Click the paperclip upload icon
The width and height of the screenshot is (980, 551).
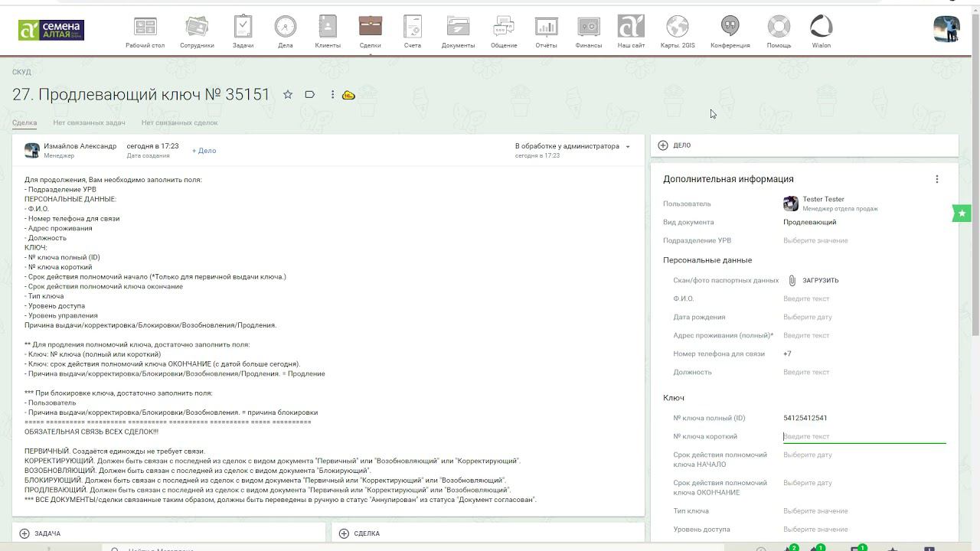[x=792, y=280]
